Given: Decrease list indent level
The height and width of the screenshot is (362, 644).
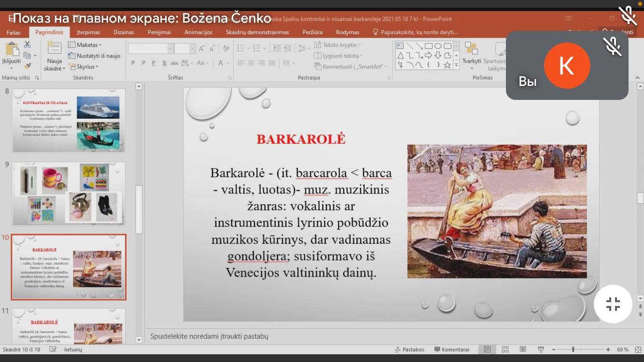Looking at the screenshot, I should [x=276, y=49].
